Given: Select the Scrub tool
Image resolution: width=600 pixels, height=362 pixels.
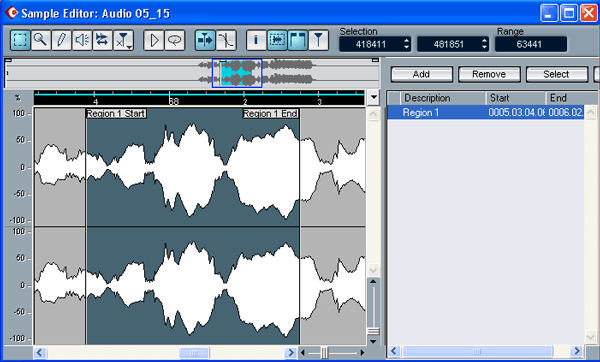Looking at the screenshot, I should 102,40.
